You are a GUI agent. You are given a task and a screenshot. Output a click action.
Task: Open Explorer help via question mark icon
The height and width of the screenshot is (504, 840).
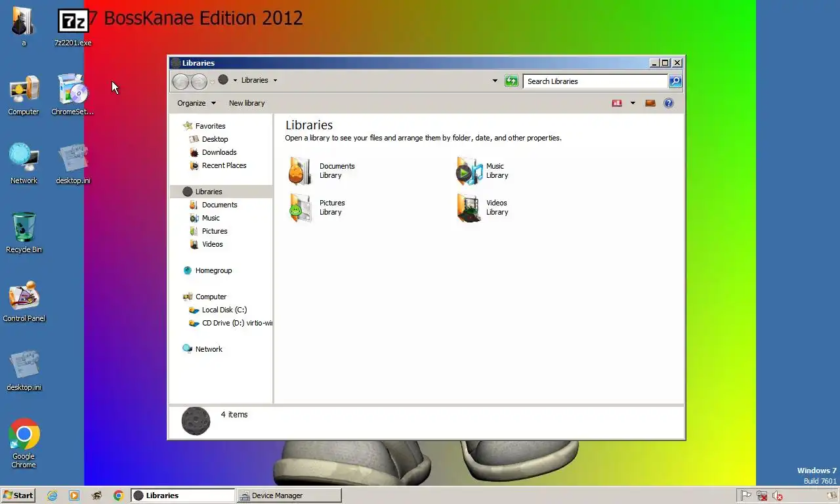tap(669, 103)
